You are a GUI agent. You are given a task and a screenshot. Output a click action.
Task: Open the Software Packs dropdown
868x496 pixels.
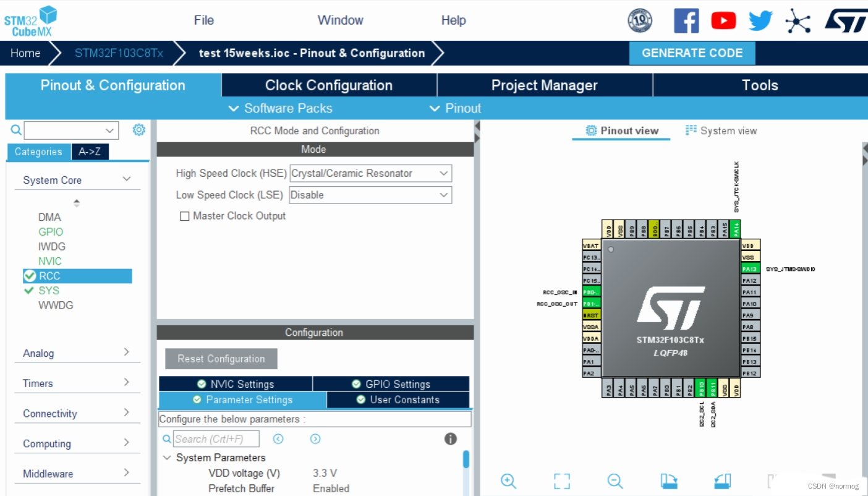tap(280, 108)
